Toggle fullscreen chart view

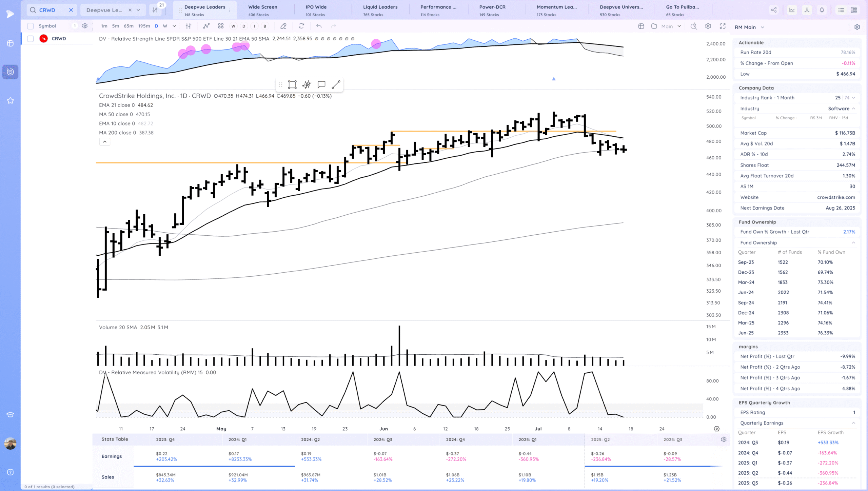click(723, 26)
